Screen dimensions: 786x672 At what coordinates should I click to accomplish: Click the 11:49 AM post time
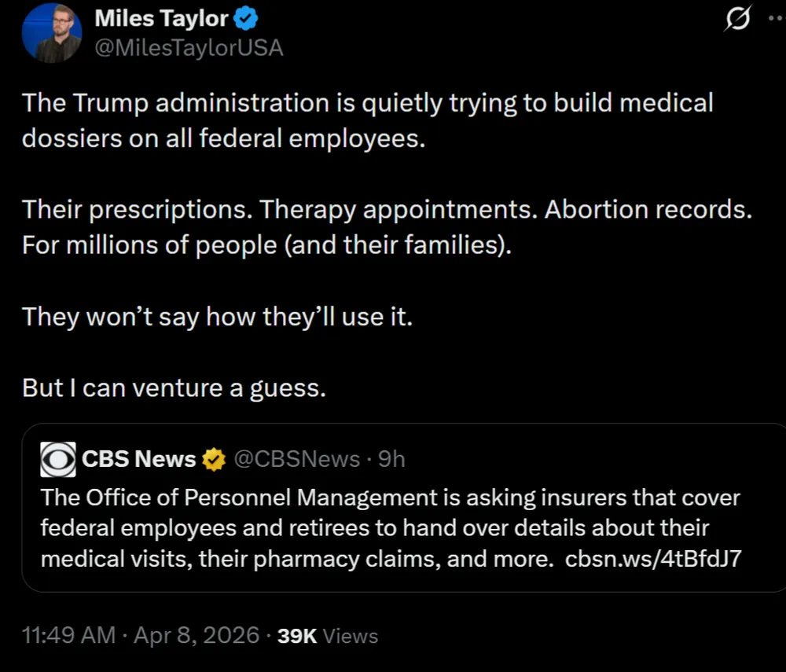(69, 635)
